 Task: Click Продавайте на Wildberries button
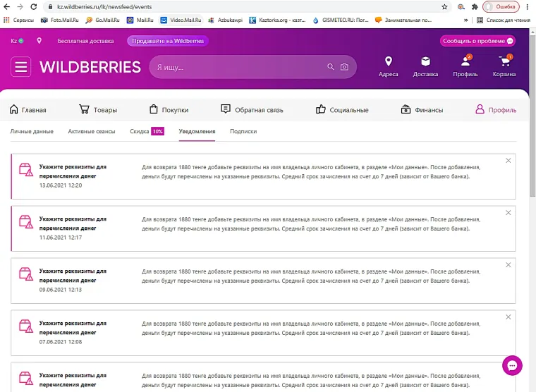coord(168,41)
